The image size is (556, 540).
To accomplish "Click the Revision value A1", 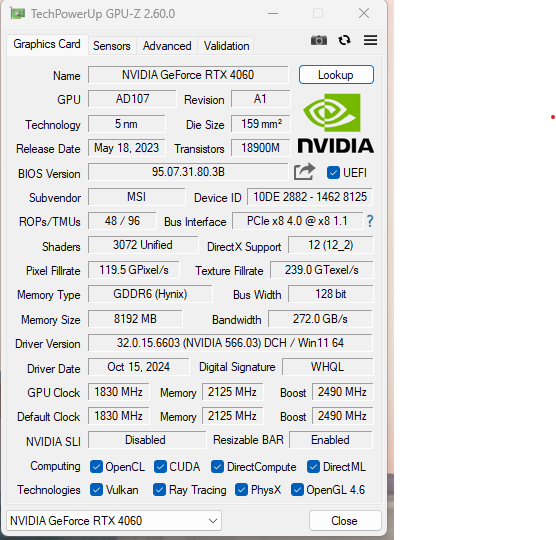I will click(x=261, y=99).
